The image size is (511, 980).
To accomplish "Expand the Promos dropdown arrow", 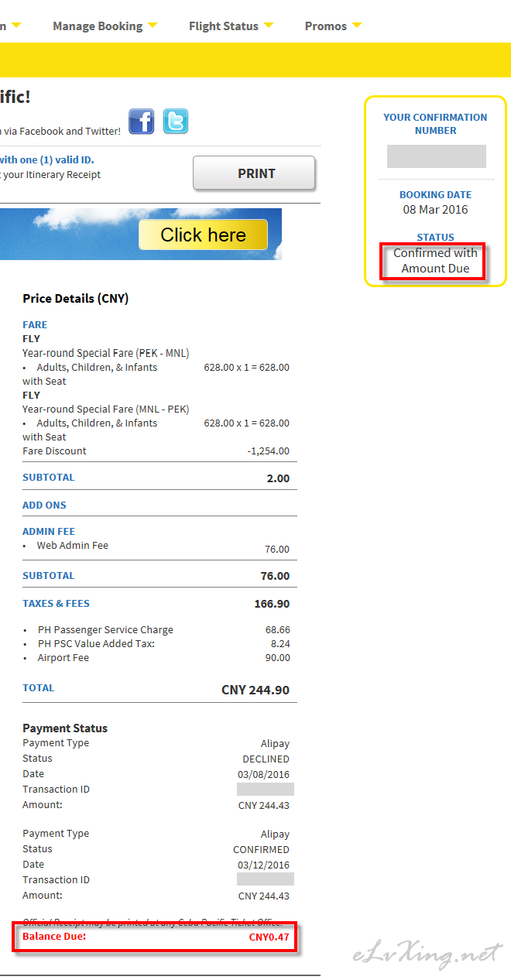I will 356,26.
